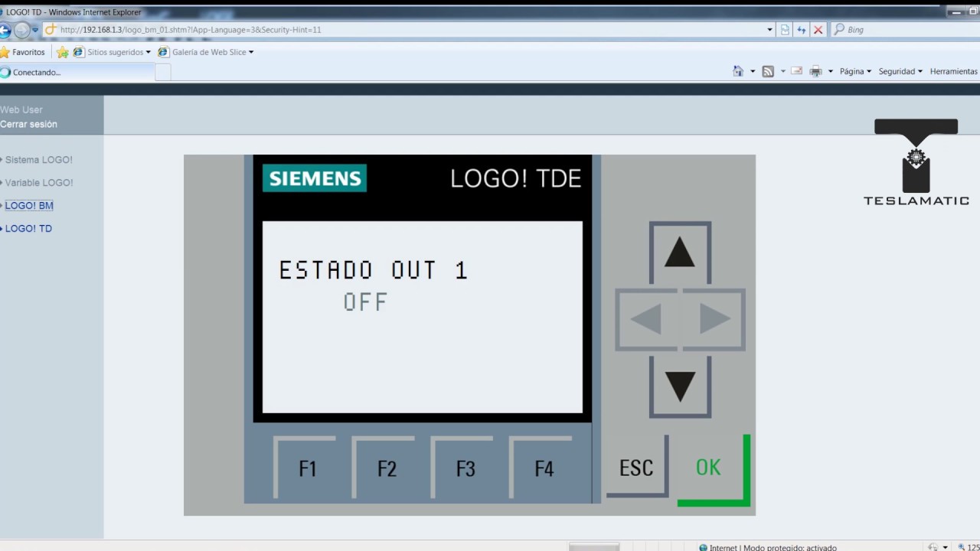
Task: Click the ESTADO OUT 1 text on display
Action: (373, 270)
